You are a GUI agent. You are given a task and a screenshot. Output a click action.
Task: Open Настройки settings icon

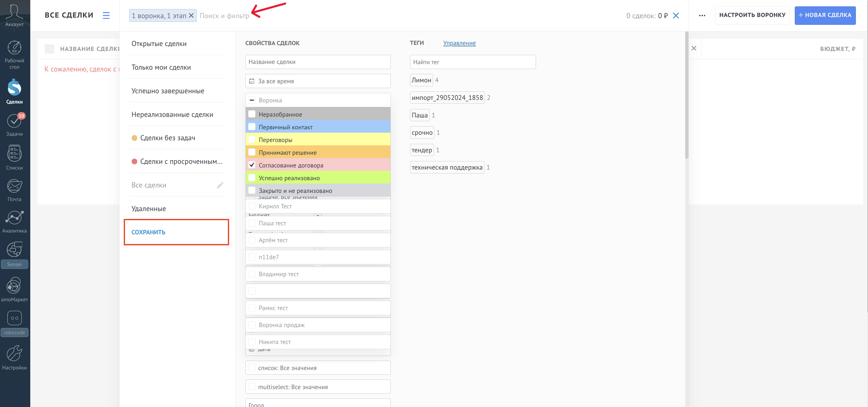tap(15, 353)
